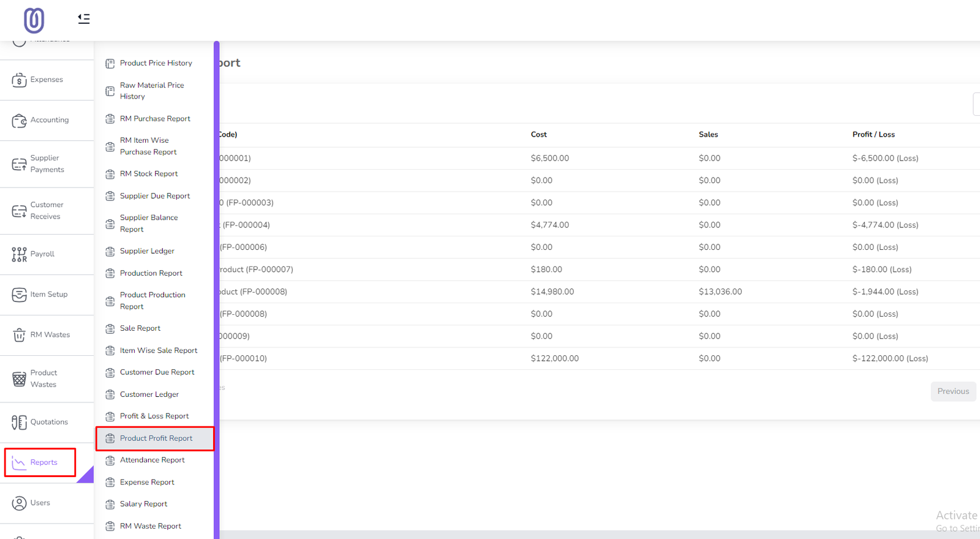Image resolution: width=980 pixels, height=539 pixels.
Task: Open Profit & Loss Report
Action: [154, 417]
